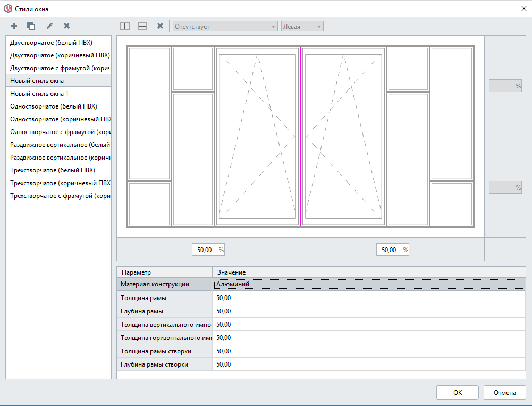532x406 pixels.
Task: Edit the 'Глубина рамы створки' value
Action: click(x=368, y=364)
